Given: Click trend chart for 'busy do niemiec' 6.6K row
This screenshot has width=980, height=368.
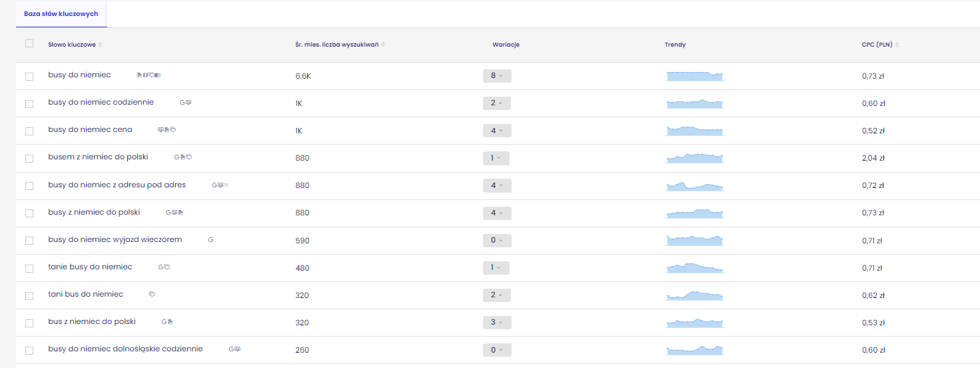Looking at the screenshot, I should click(695, 76).
